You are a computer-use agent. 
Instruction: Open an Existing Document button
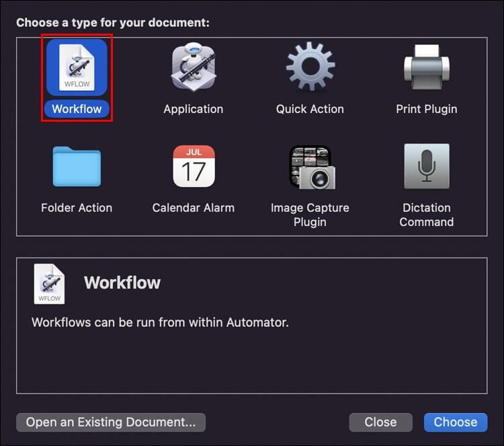(x=111, y=422)
